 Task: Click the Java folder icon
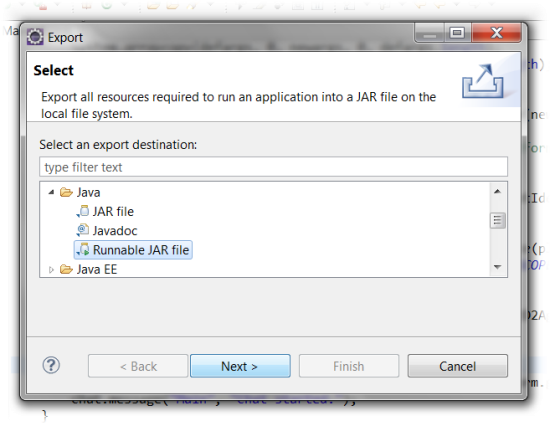pyautogui.click(x=66, y=192)
